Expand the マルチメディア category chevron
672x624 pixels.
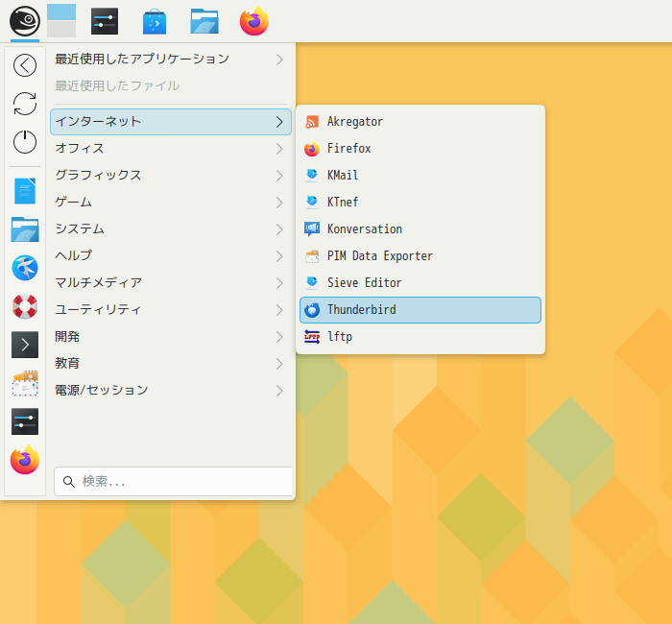[x=279, y=283]
